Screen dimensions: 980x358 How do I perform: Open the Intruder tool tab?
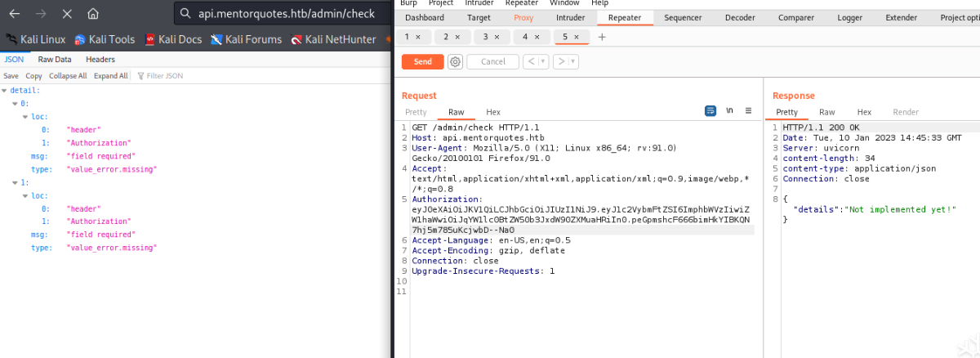point(570,17)
